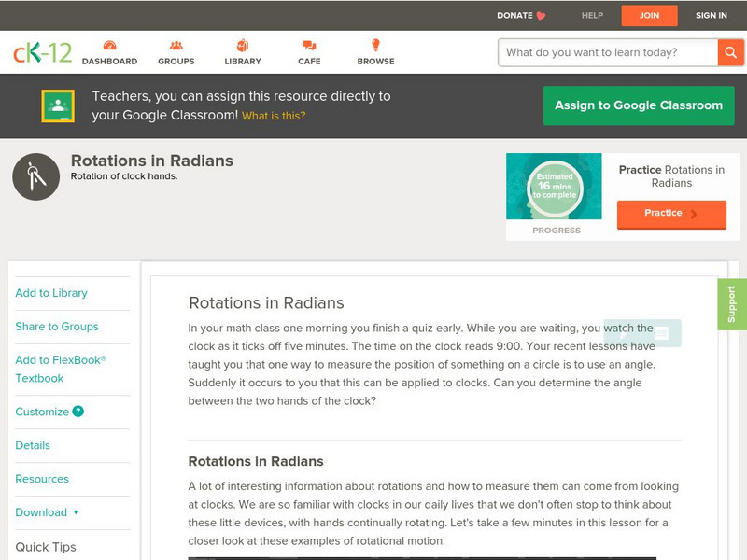Viewport: 747px width, 560px height.
Task: Open the Library icon
Action: [243, 46]
